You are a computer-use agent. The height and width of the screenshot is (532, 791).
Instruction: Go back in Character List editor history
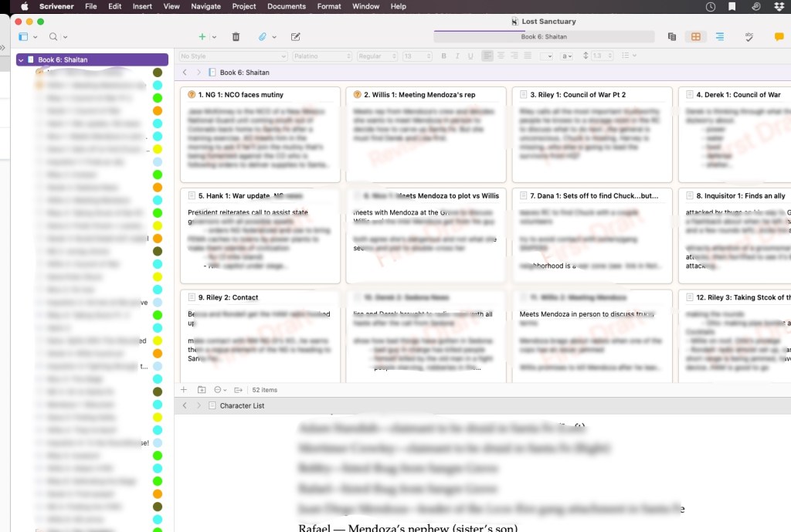pyautogui.click(x=185, y=405)
